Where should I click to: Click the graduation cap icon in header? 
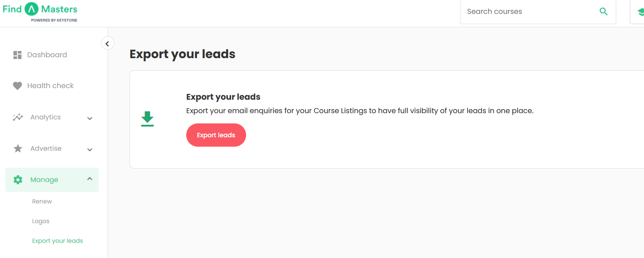coord(640,12)
